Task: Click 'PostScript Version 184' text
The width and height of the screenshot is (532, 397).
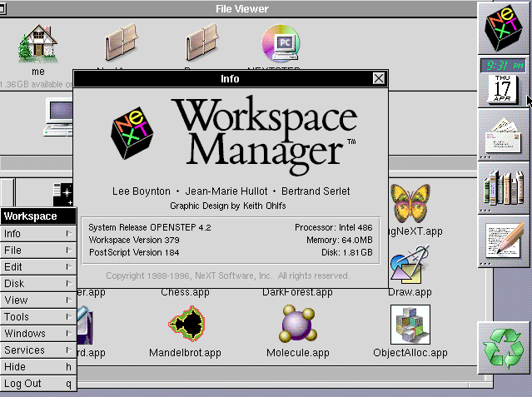Action: 134,252
